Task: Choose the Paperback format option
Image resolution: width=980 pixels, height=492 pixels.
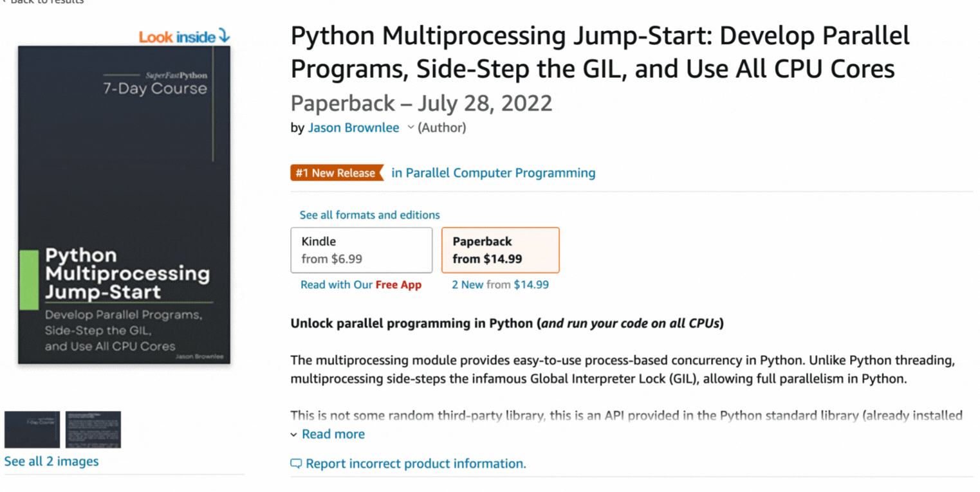Action: 500,250
